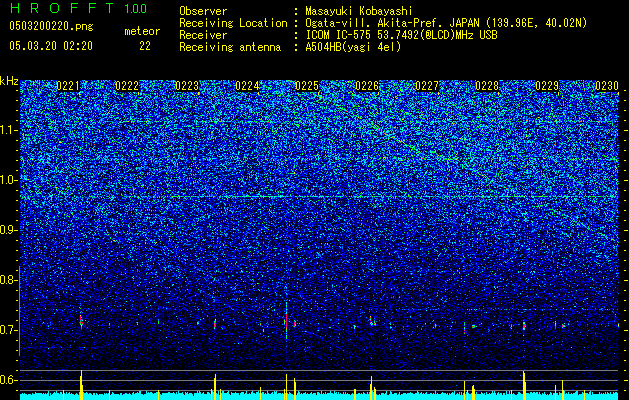Click time marker 0228
The image size is (629, 400).
pos(487,86)
